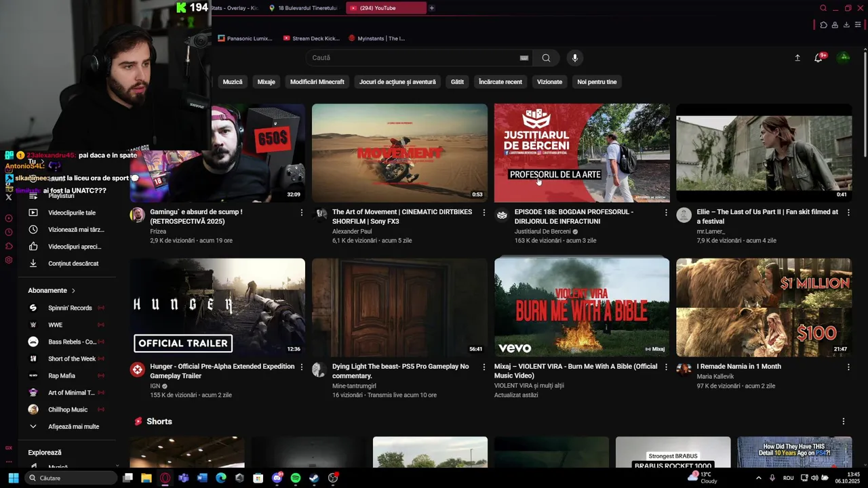Show hidden system tray icons chevron

tap(758, 478)
